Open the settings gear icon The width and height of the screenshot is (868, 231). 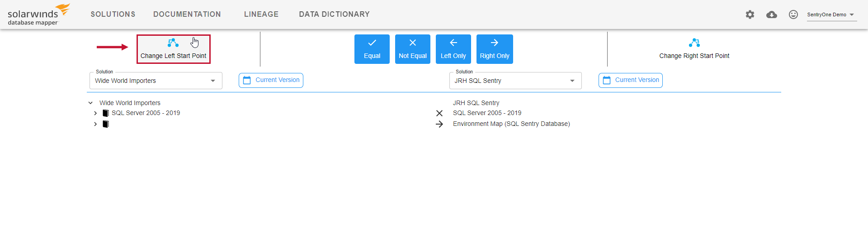[750, 14]
